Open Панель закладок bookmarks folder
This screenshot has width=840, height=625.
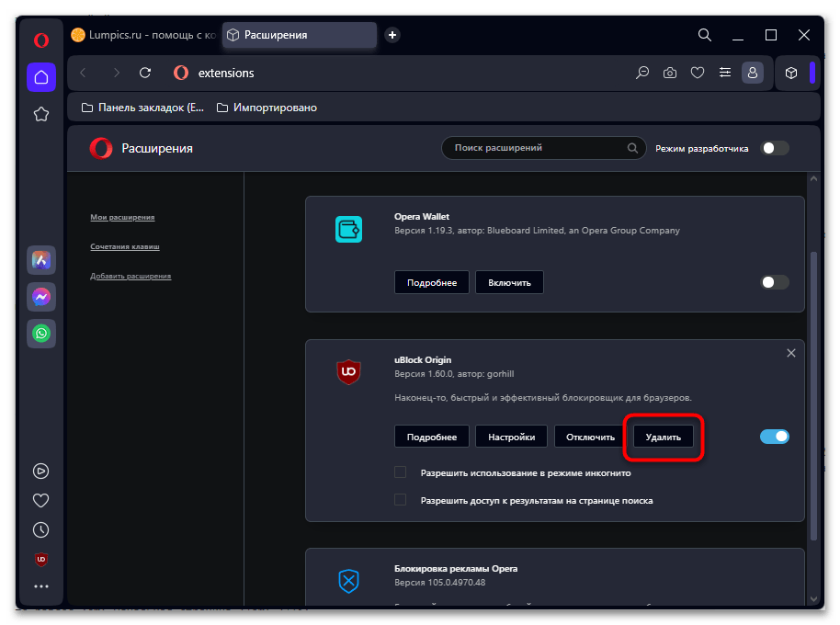[142, 108]
